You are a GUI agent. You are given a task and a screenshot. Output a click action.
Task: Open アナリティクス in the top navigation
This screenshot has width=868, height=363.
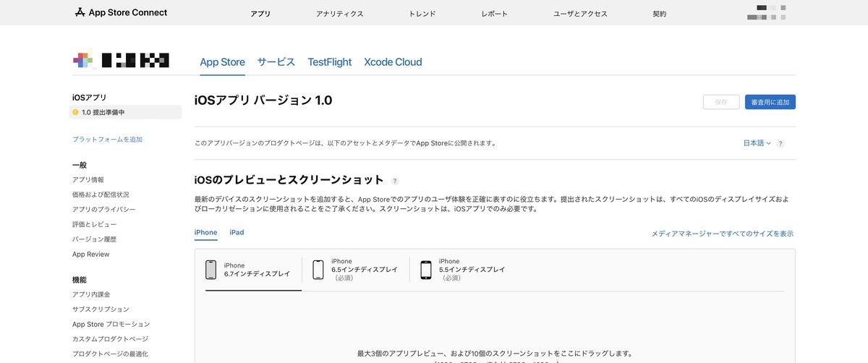click(340, 14)
